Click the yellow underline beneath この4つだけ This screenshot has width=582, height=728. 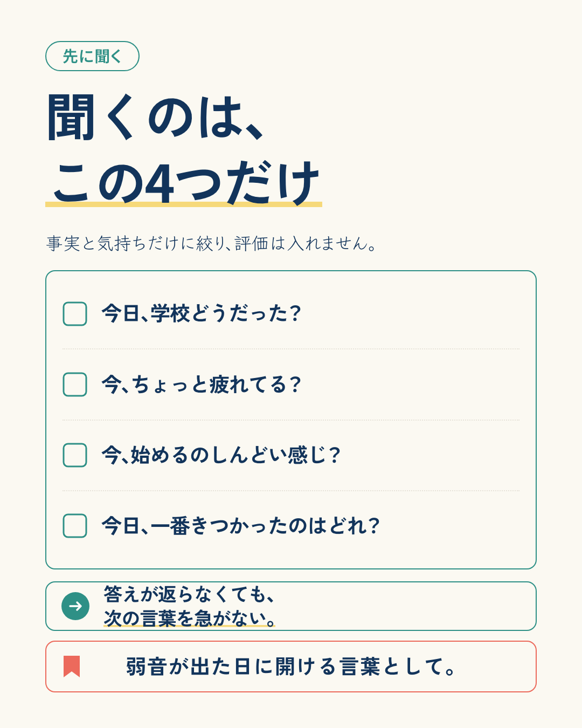tap(184, 204)
